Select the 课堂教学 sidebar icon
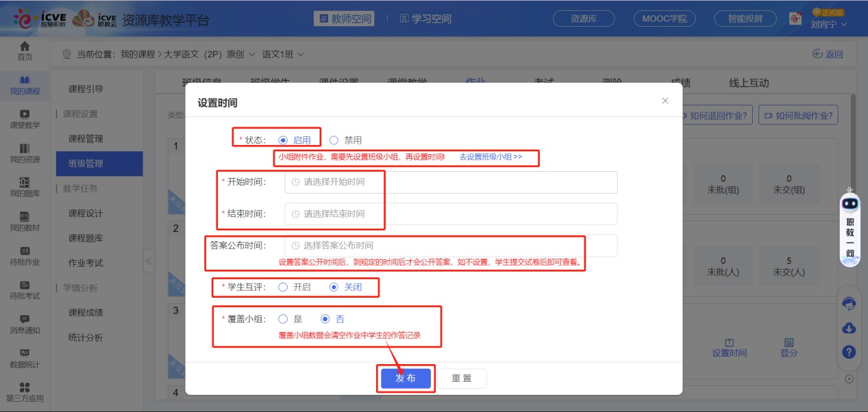This screenshot has height=412, width=868. click(x=25, y=118)
